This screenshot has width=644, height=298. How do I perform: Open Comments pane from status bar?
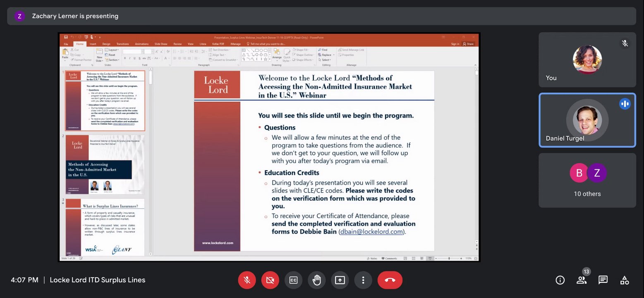click(389, 258)
